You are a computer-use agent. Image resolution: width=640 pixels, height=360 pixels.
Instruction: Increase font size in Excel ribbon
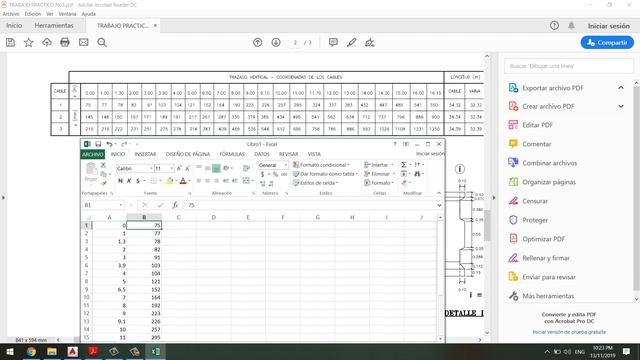(x=179, y=168)
